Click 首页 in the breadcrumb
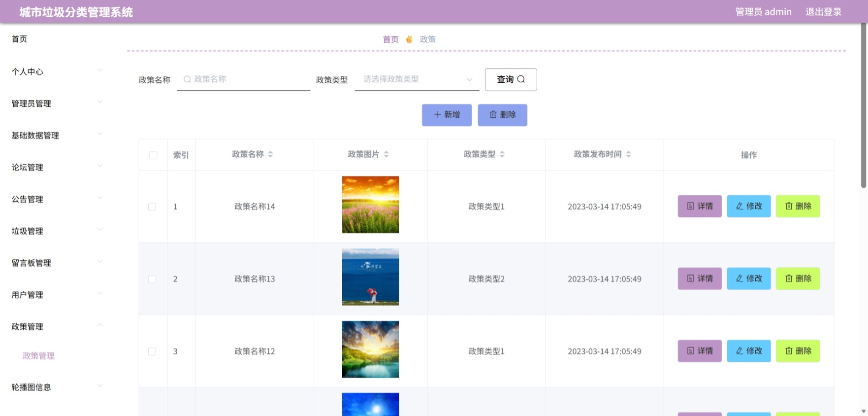868x416 pixels. coord(390,39)
